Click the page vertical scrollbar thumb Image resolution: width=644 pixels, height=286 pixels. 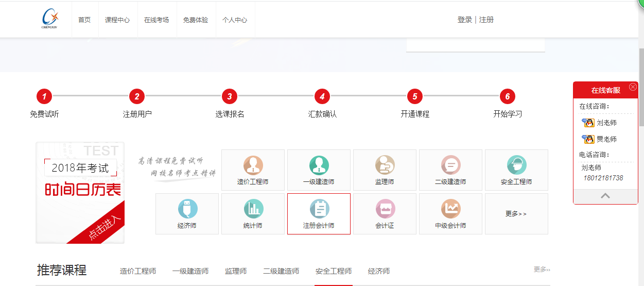(641, 88)
